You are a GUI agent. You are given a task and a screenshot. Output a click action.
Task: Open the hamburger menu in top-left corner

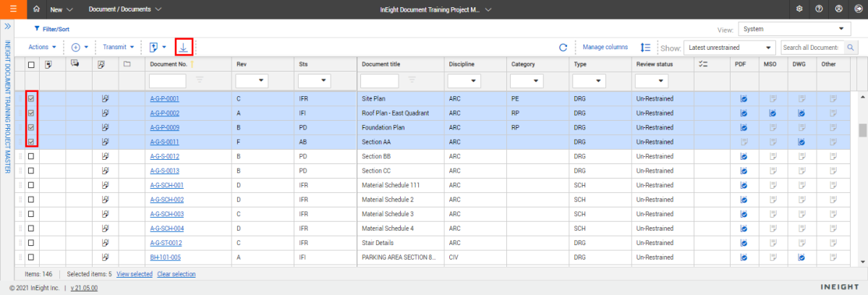coord(14,9)
